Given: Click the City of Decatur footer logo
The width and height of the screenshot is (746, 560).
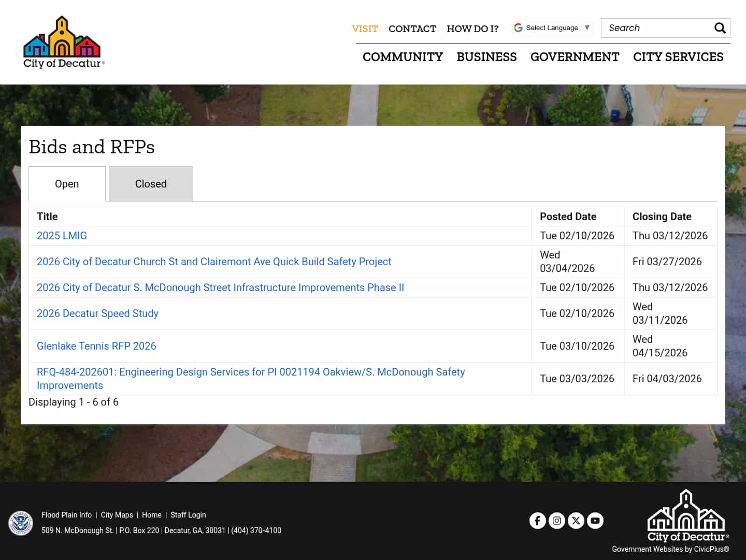Looking at the screenshot, I should [686, 515].
